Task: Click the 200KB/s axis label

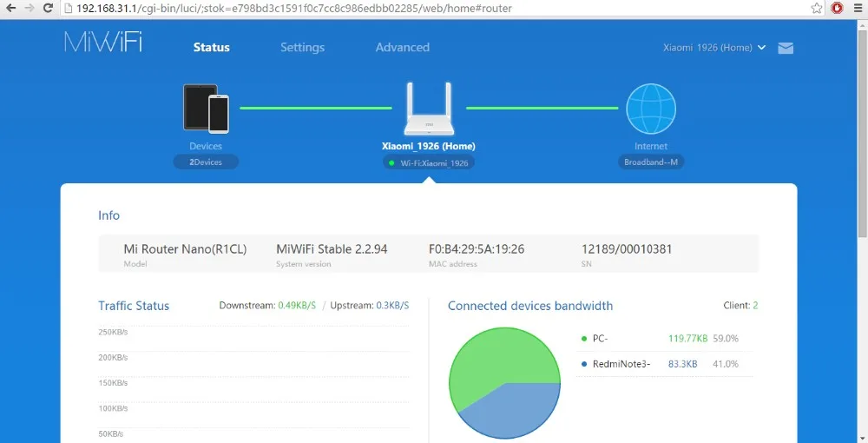Action: pos(113,358)
